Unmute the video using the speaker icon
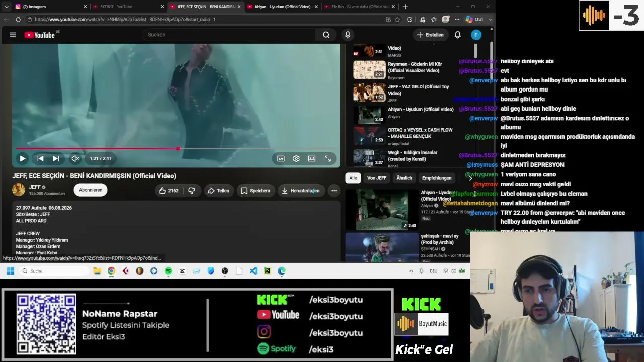This screenshot has height=362, width=644. pyautogui.click(x=75, y=158)
